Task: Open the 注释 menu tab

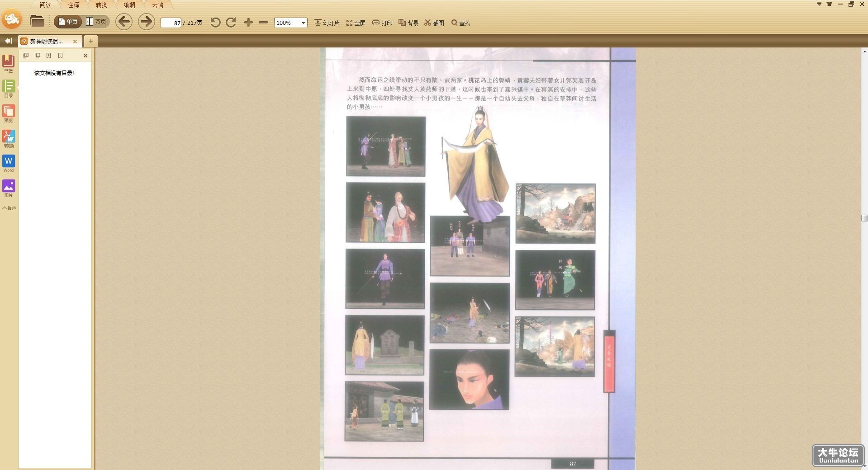Action: (x=73, y=5)
